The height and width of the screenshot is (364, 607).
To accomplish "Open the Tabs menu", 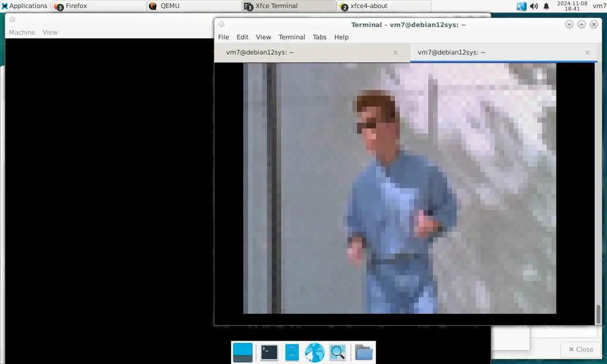I will pyautogui.click(x=320, y=37).
